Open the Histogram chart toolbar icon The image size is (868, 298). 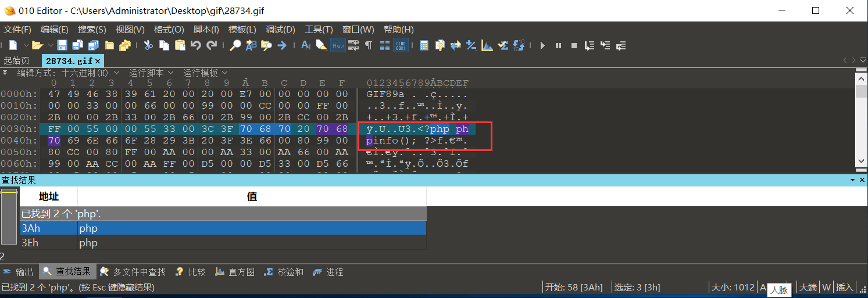tap(487, 45)
